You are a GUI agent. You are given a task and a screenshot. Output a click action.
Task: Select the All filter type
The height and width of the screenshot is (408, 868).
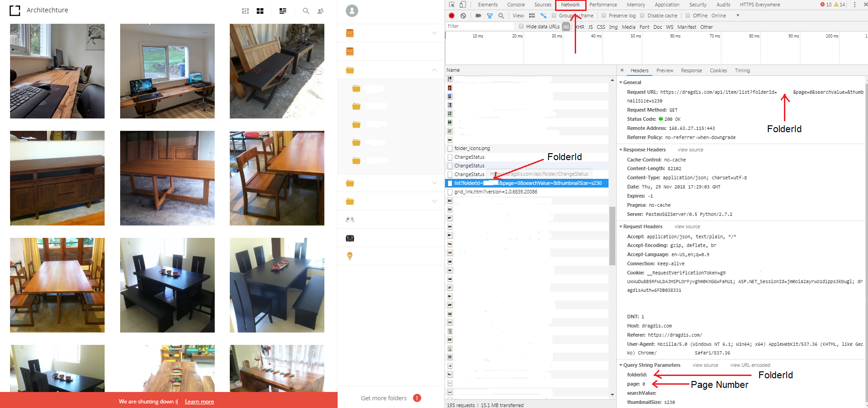566,27
